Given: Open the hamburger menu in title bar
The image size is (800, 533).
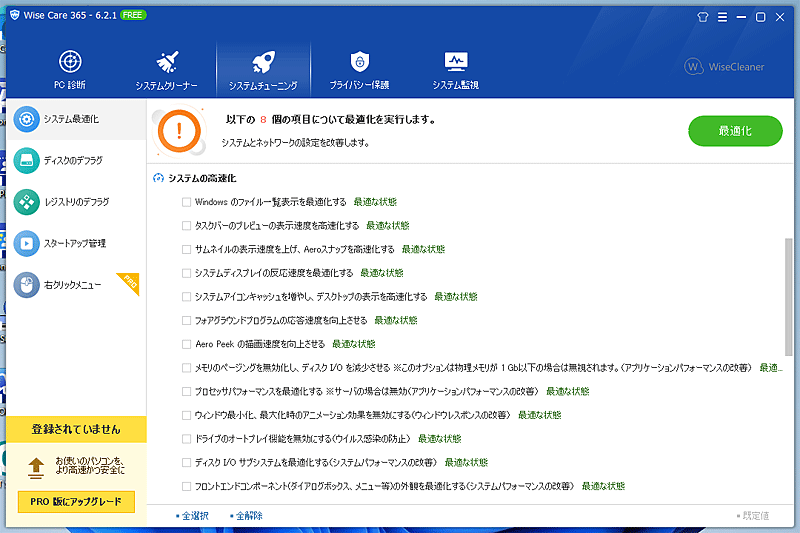Looking at the screenshot, I should click(722, 17).
